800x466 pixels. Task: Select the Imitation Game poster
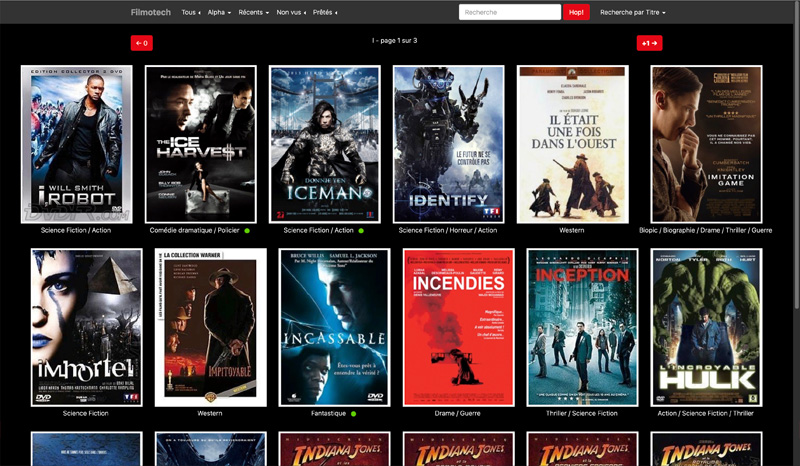[707, 144]
